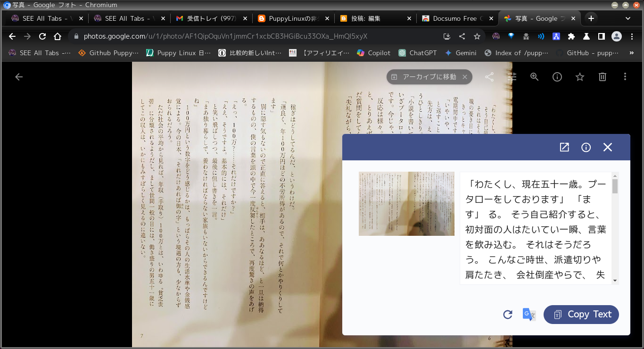
Task: Open the photo's more options menu
Action: pyautogui.click(x=625, y=77)
